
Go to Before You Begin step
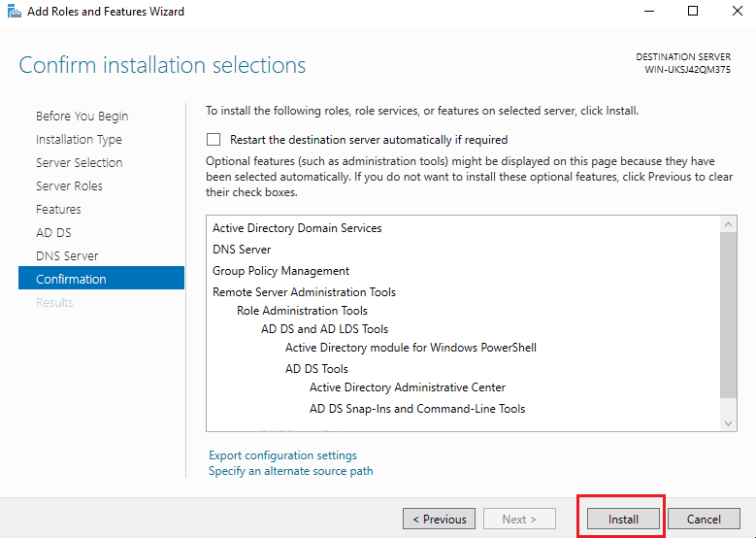[82, 117]
